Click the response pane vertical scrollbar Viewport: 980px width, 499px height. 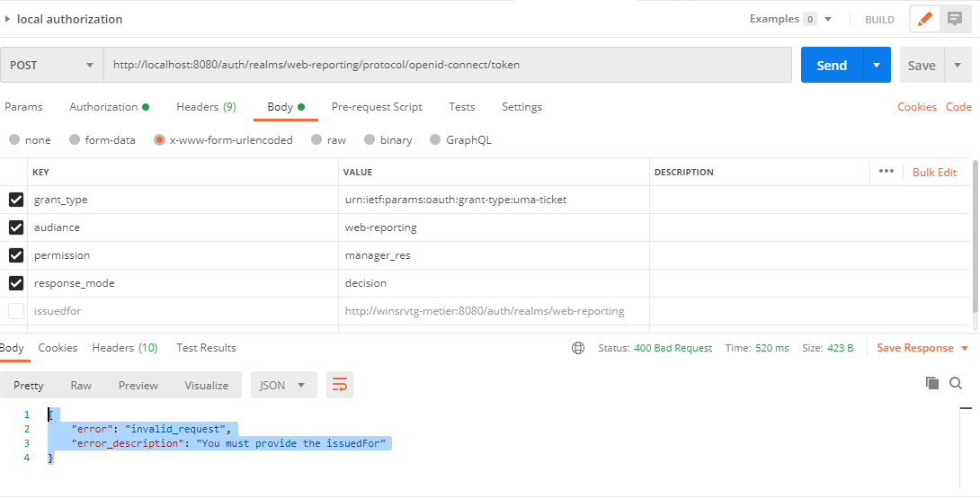(967, 447)
